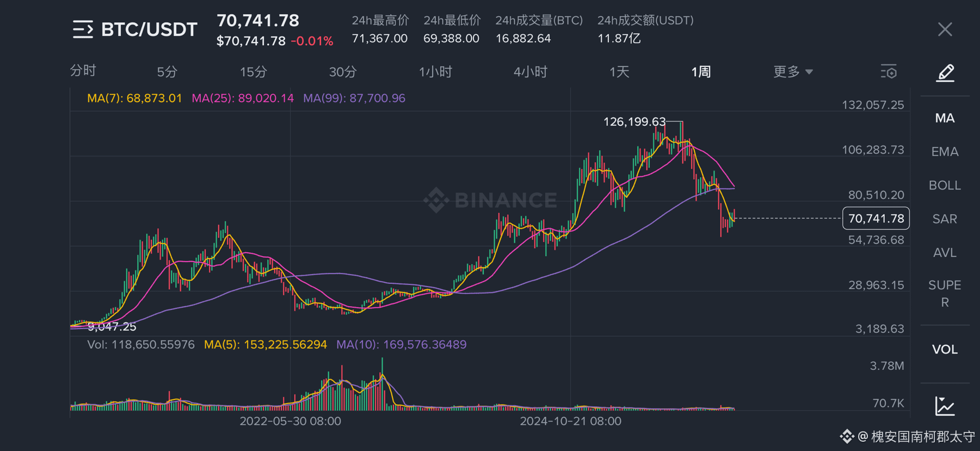This screenshot has width=980, height=451.
Task: Click the 2022-05-30 08:00 date label
Action: pyautogui.click(x=291, y=421)
